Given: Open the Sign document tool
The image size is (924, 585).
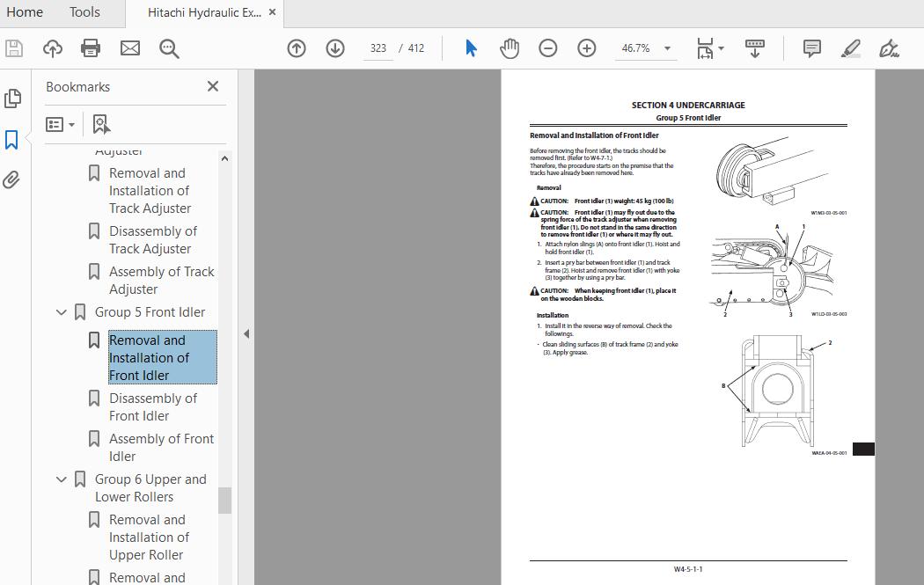Looking at the screenshot, I should [x=889, y=48].
